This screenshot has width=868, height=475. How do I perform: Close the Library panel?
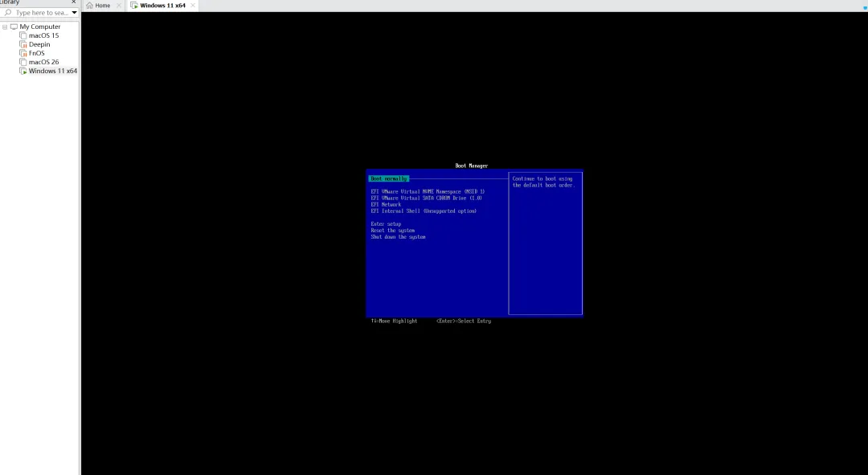pos(74,2)
